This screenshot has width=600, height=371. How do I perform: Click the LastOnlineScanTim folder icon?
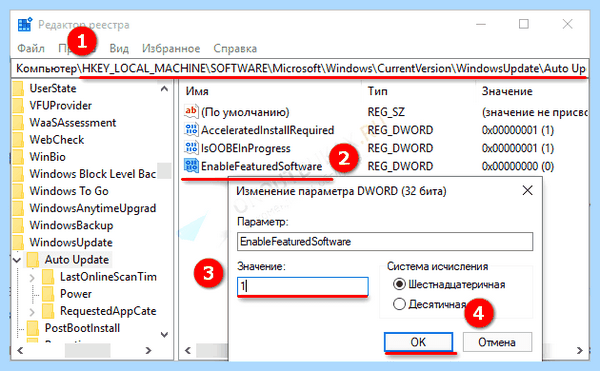(x=48, y=277)
